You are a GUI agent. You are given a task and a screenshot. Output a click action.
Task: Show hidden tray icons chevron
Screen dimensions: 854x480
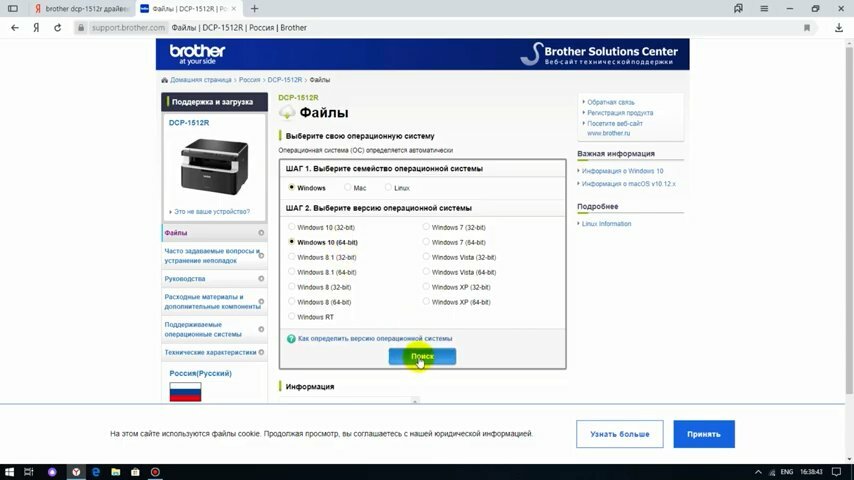coord(758,472)
